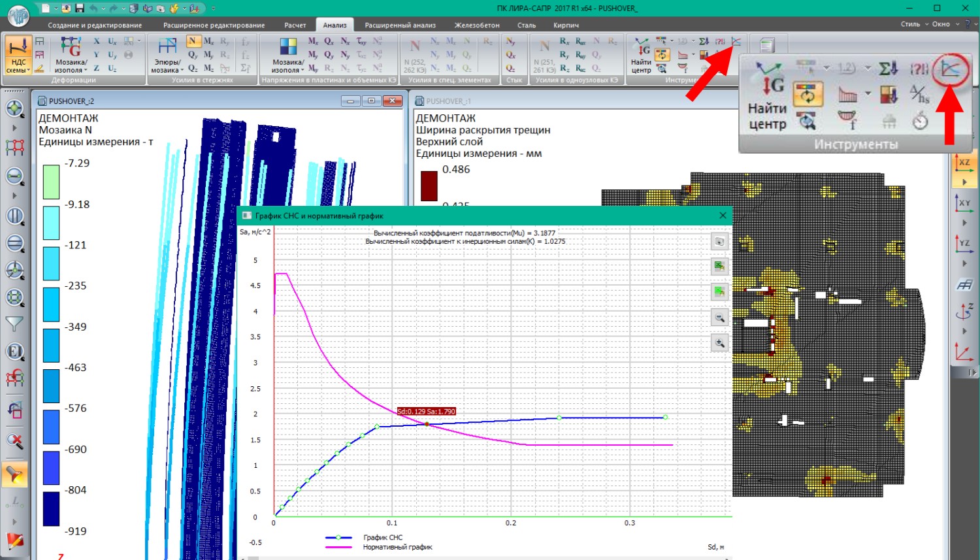980x560 pixels.
Task: Open Эпюры/мозаика dropdown in rod forces
Action: (167, 70)
